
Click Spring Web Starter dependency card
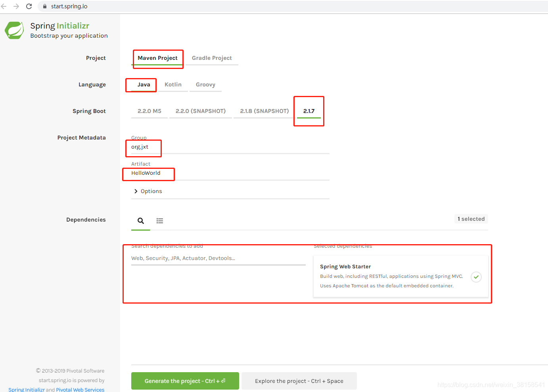coord(401,276)
